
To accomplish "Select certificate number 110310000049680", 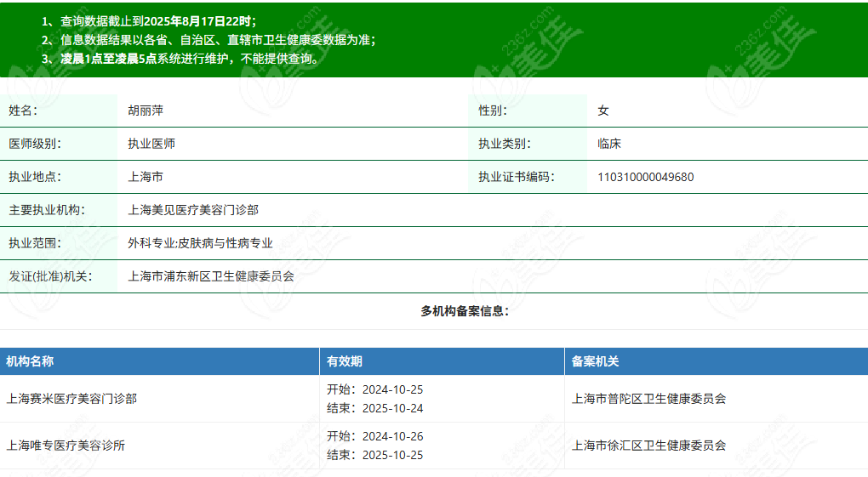I will pos(645,177).
